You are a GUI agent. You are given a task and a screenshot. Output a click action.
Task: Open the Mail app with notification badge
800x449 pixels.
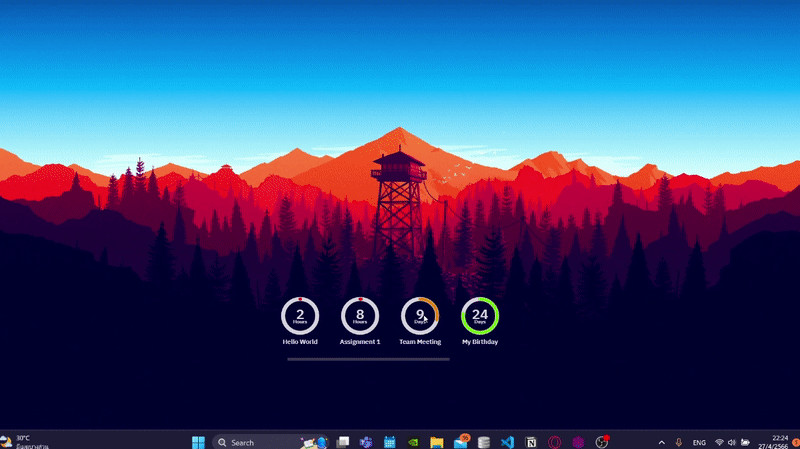click(461, 441)
